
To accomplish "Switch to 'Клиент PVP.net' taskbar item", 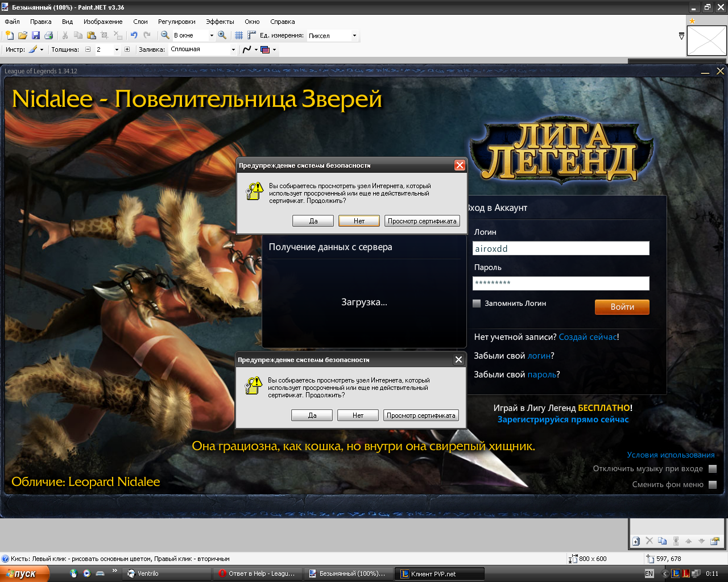I will pos(440,573).
